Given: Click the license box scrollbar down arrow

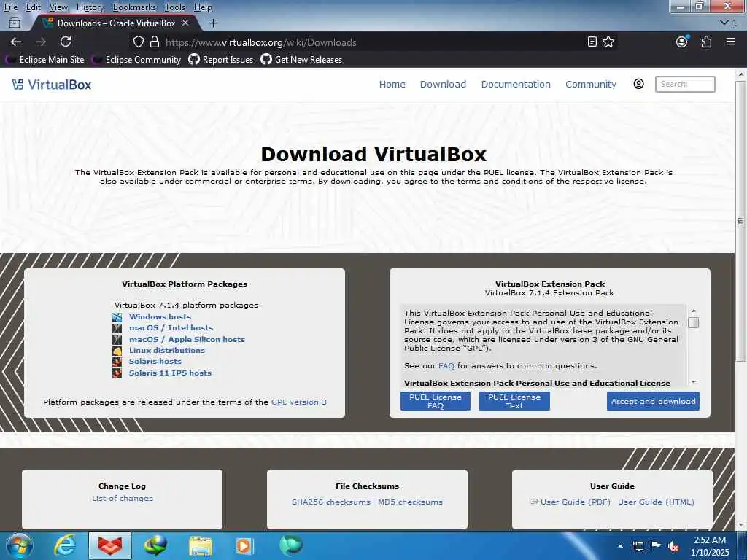Looking at the screenshot, I should point(694,382).
